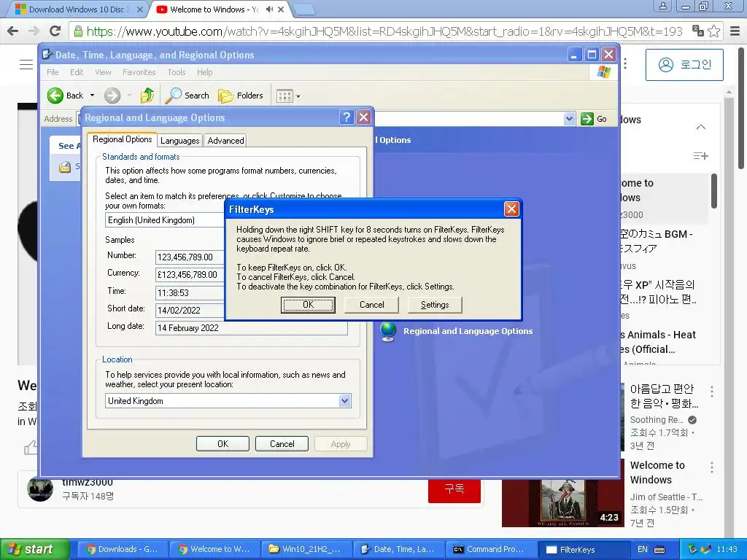The height and width of the screenshot is (560, 747).
Task: Close the Welcome to Windows tab
Action: click(x=281, y=9)
